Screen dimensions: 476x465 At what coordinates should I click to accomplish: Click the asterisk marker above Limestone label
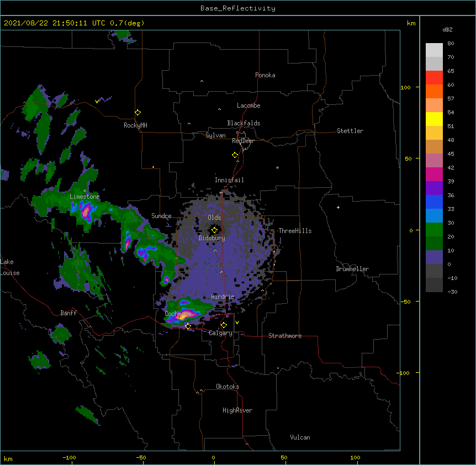click(84, 191)
